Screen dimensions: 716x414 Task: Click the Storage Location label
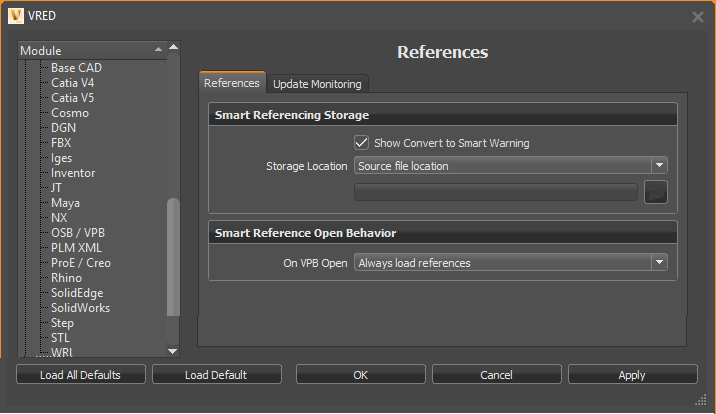pyautogui.click(x=307, y=166)
